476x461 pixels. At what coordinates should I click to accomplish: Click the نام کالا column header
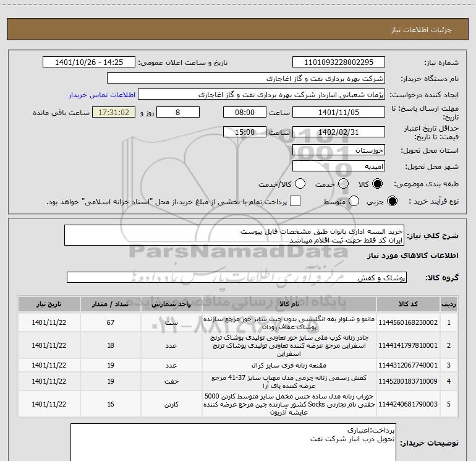click(289, 304)
